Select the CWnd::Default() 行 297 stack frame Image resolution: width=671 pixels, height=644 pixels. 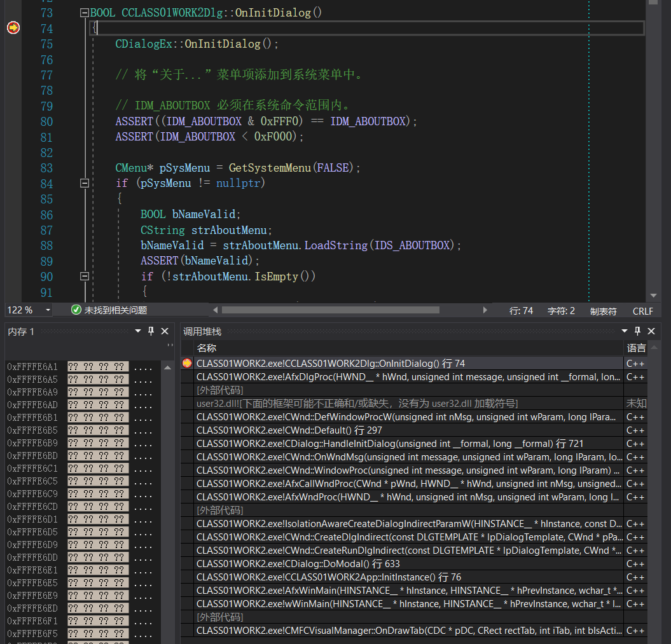(409, 430)
